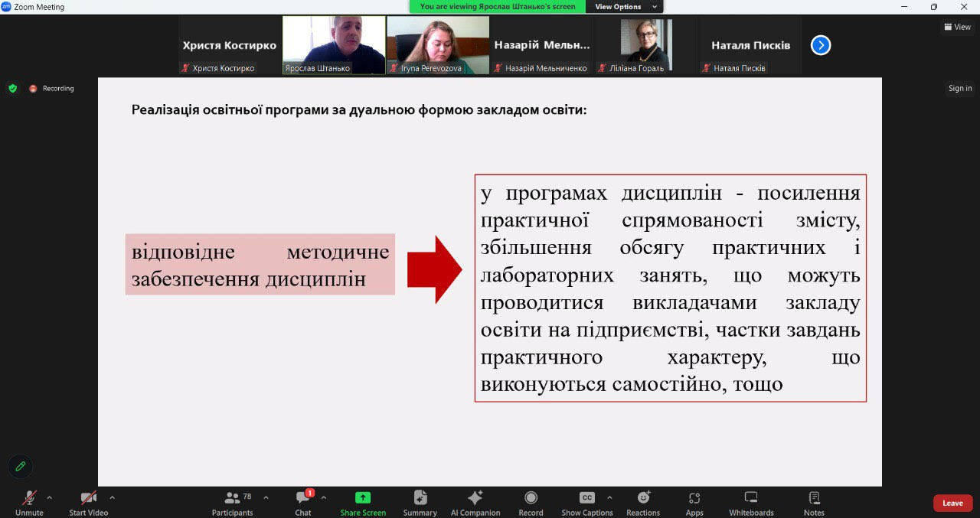This screenshot has width=980, height=518.
Task: Show next participants with the blue arrow
Action: click(821, 45)
